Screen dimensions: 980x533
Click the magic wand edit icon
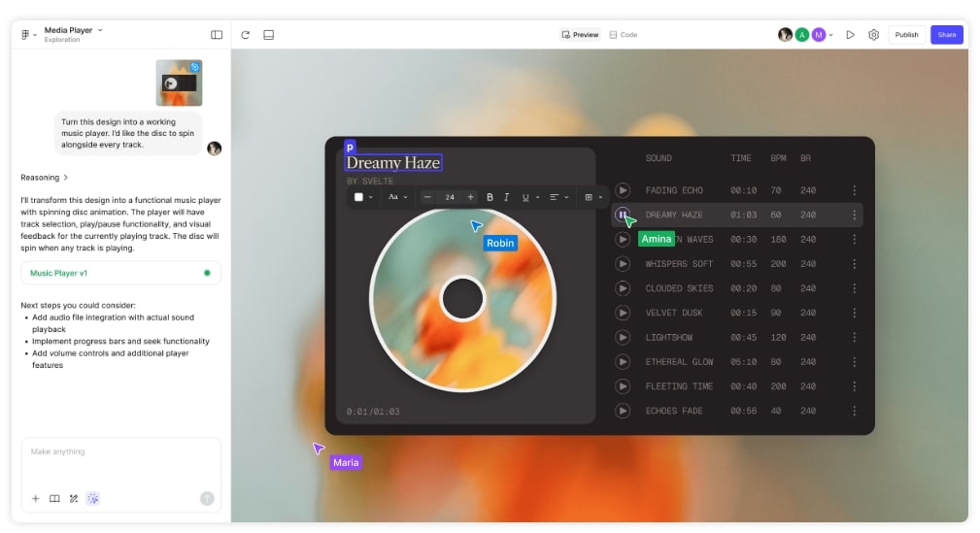click(74, 498)
